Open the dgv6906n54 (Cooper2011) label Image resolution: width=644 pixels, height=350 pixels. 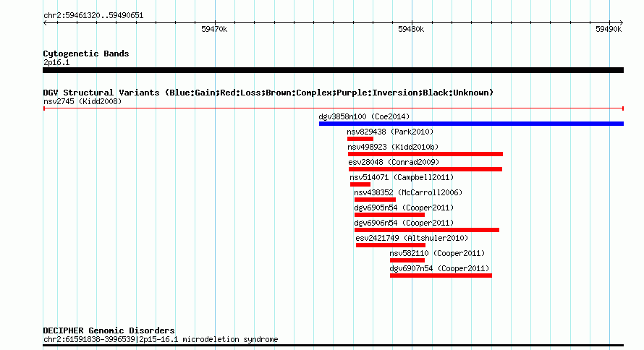(404, 223)
